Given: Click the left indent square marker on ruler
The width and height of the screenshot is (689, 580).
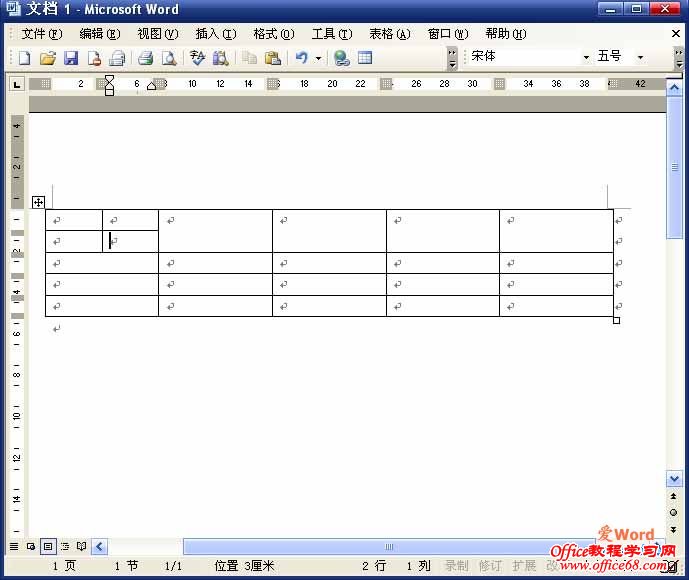Looking at the screenshot, I should pyautogui.click(x=109, y=92).
